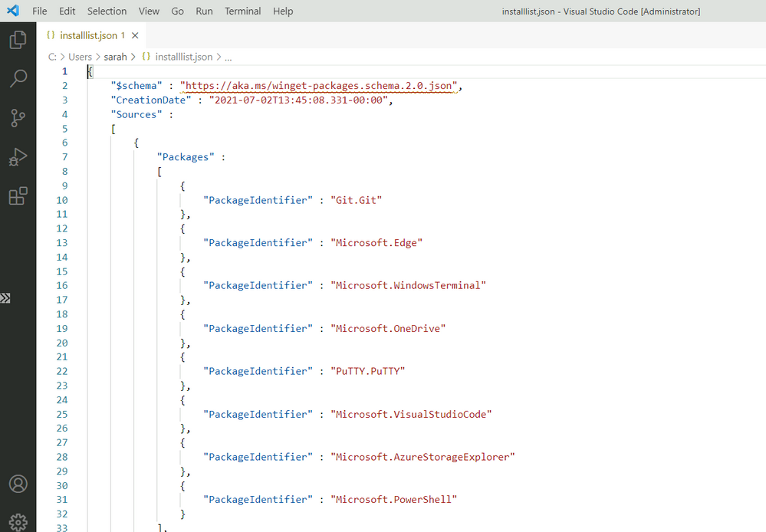Screen dimensions: 766x532
Task: Click the double-chevron icon on left edge
Action: 5,298
